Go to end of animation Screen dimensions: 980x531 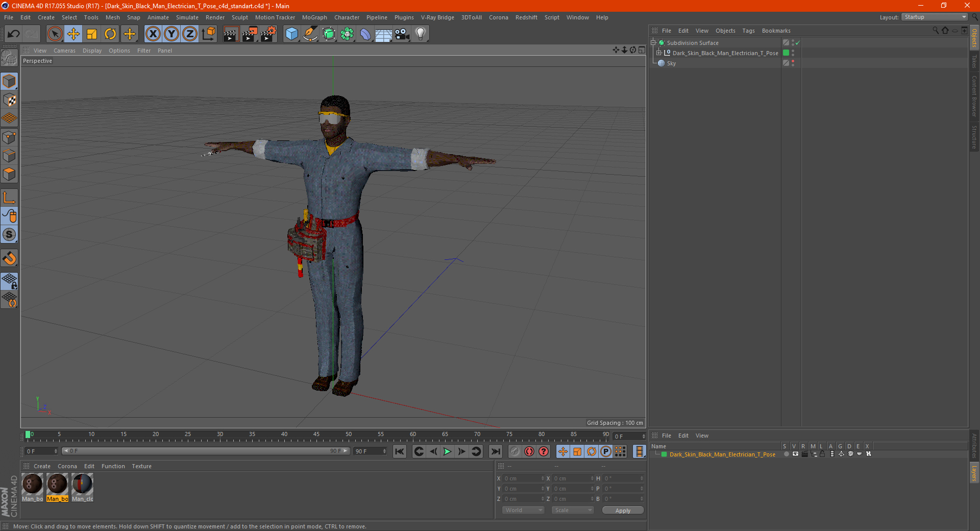click(x=495, y=451)
